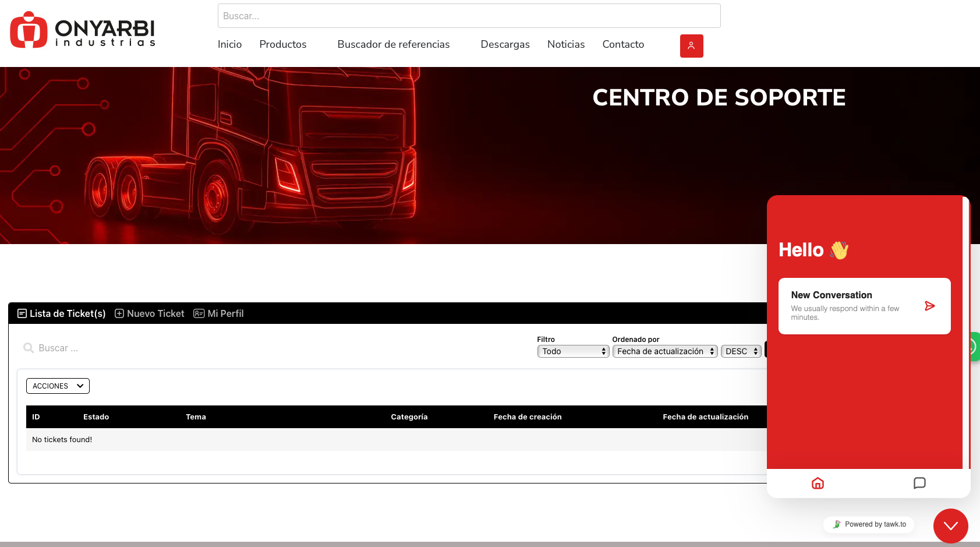Change the DESC sort order dropdown
This screenshot has height=547, width=980.
741,351
